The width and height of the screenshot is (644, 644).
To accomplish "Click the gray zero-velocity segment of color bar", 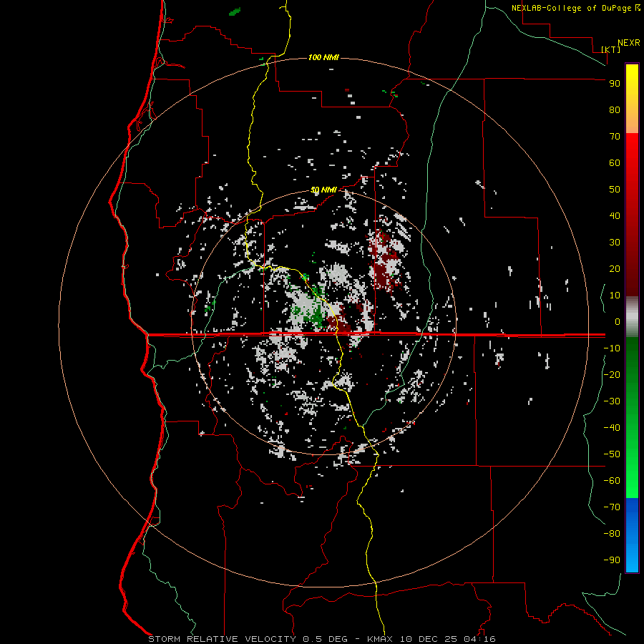I will click(632, 317).
